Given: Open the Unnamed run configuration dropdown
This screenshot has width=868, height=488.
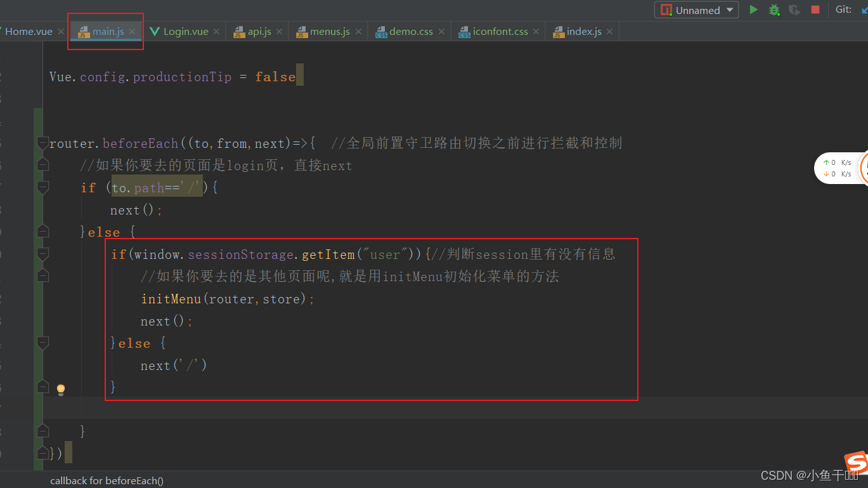Looking at the screenshot, I should pyautogui.click(x=697, y=10).
